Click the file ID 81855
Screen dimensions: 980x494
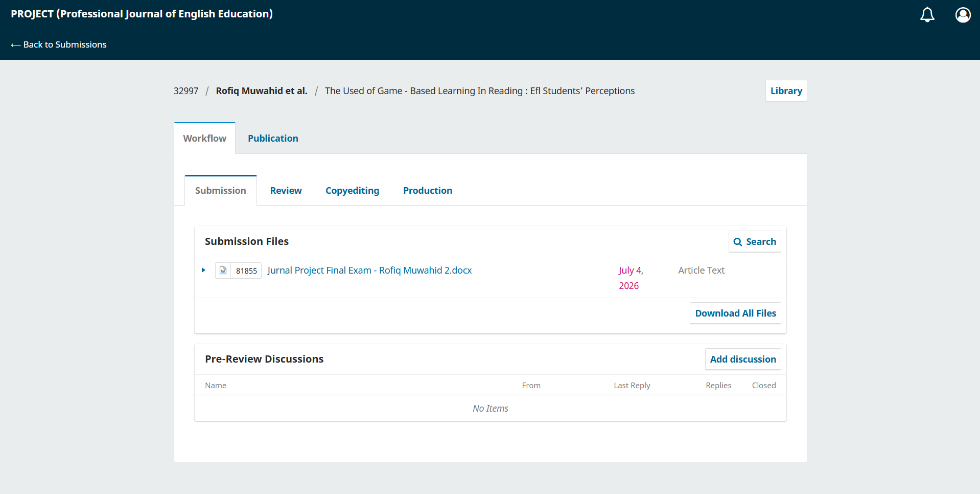246,271
